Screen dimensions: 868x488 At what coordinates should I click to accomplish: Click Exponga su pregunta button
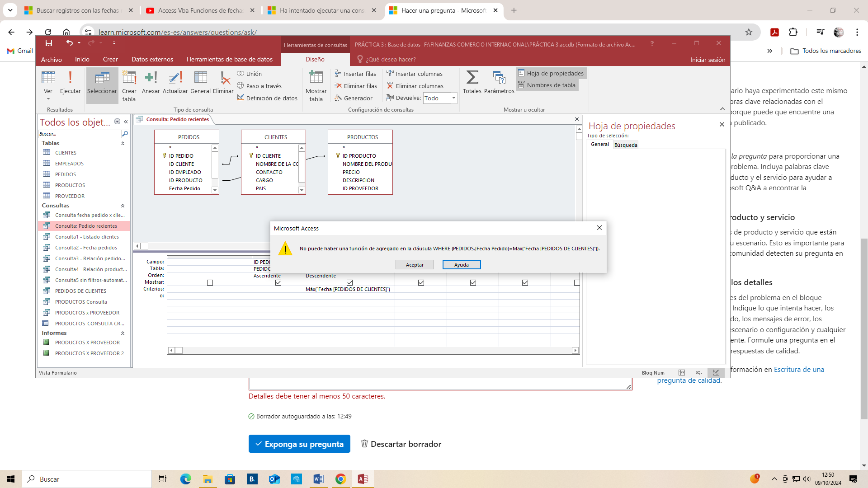pyautogui.click(x=299, y=444)
